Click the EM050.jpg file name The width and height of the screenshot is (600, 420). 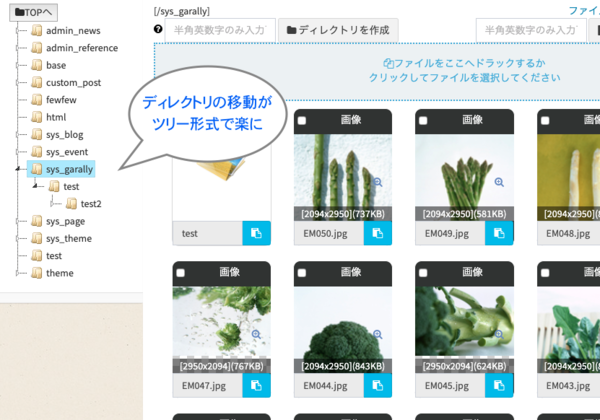pos(325,233)
